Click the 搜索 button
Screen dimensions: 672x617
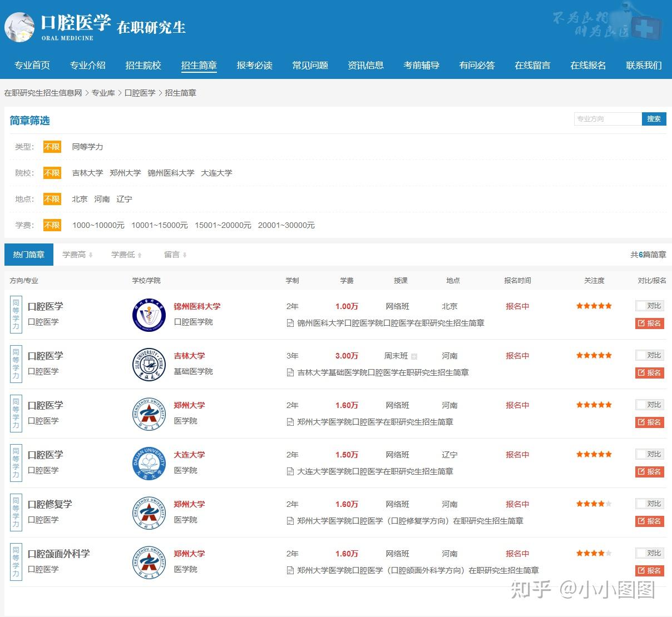pyautogui.click(x=654, y=119)
